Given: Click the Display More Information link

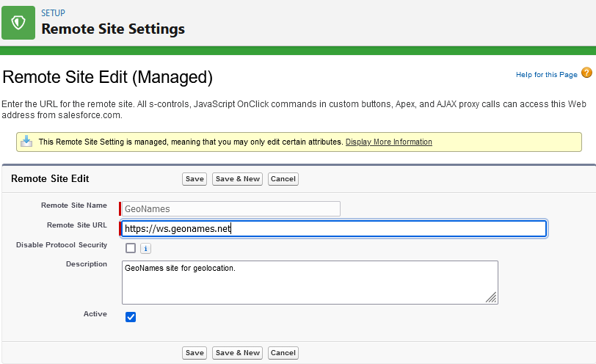Looking at the screenshot, I should 388,142.
